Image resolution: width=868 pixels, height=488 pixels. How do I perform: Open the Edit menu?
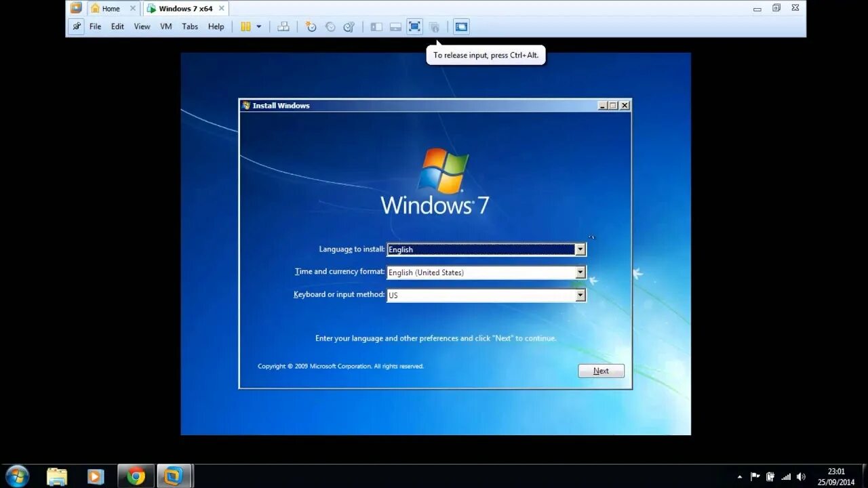117,26
